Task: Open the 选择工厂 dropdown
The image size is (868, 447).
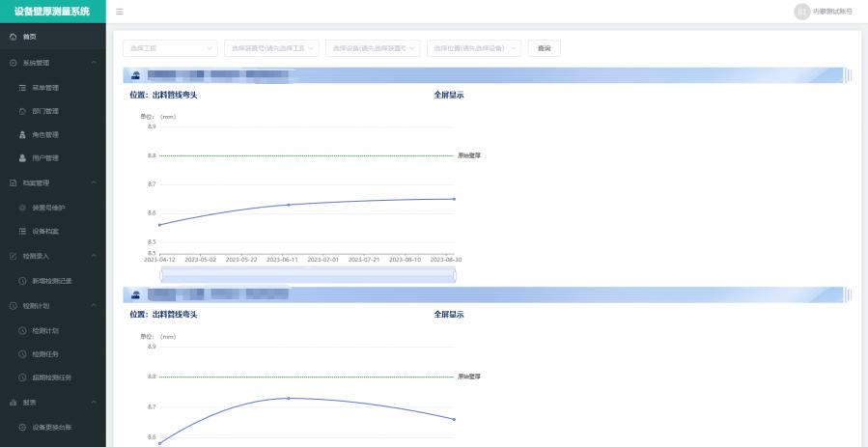Action: coord(170,47)
